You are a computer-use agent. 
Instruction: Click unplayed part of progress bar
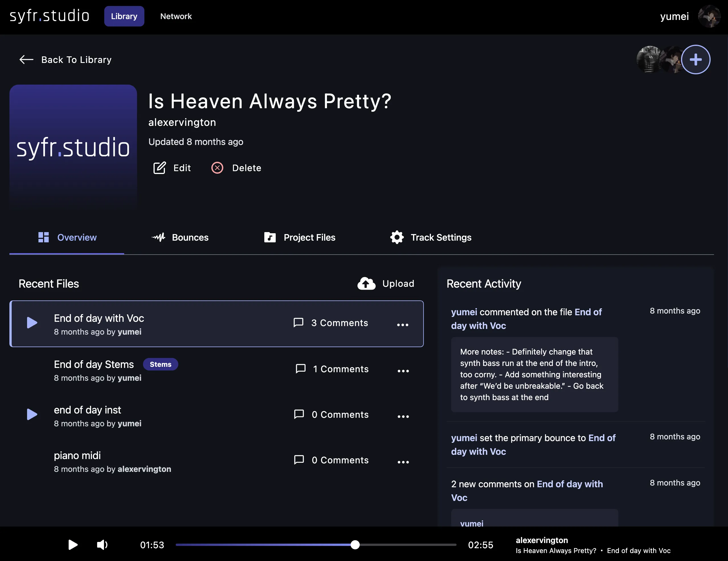pos(408,545)
